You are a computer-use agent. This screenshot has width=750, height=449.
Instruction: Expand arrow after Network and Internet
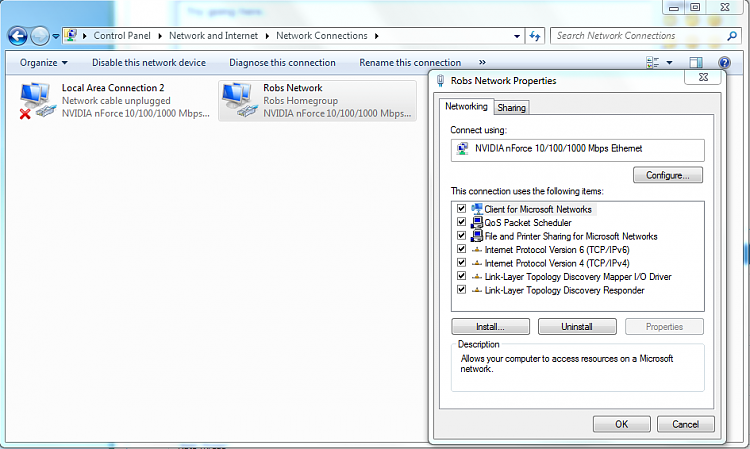click(x=267, y=36)
